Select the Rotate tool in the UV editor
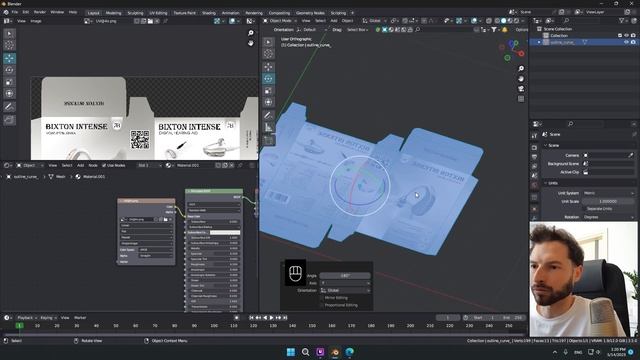 pos(9,70)
